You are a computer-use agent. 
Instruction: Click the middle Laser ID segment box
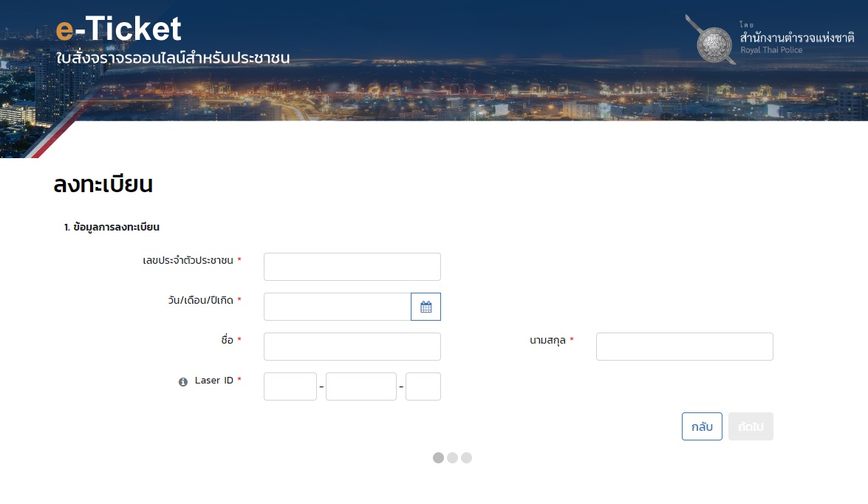pyautogui.click(x=360, y=386)
